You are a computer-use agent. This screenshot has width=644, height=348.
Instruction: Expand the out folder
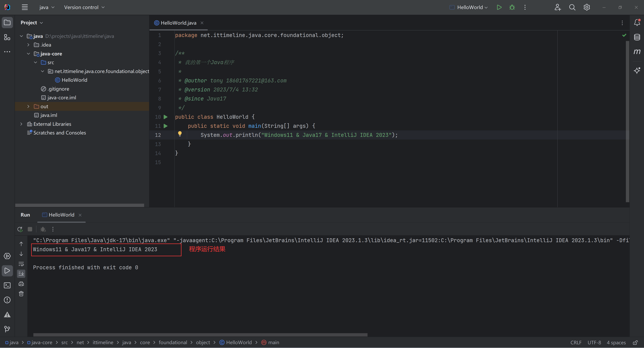click(28, 106)
